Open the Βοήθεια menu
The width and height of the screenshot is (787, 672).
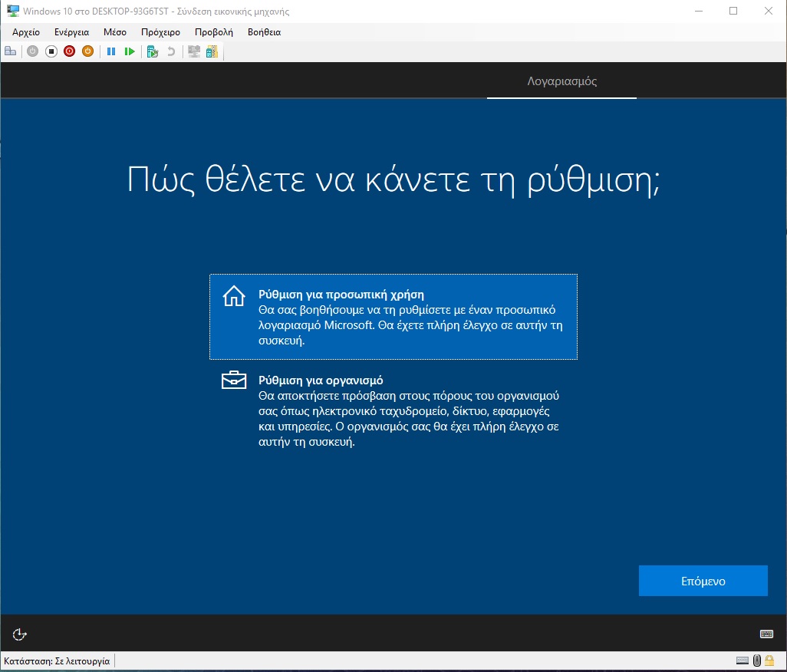[x=264, y=32]
